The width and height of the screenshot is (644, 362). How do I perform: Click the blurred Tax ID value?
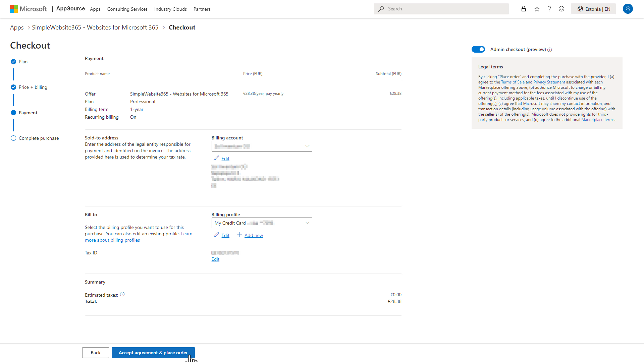click(225, 253)
